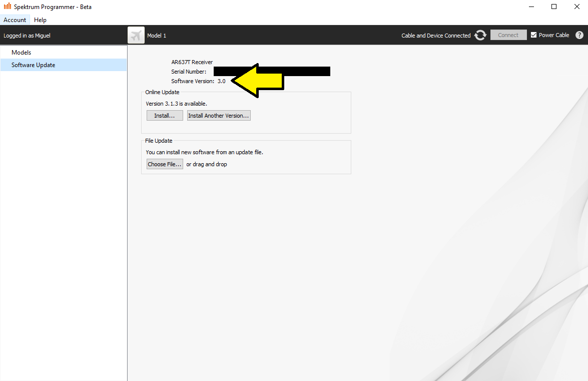Toggle the Power Cable checkbox
Image resolution: width=588 pixels, height=381 pixels.
534,35
